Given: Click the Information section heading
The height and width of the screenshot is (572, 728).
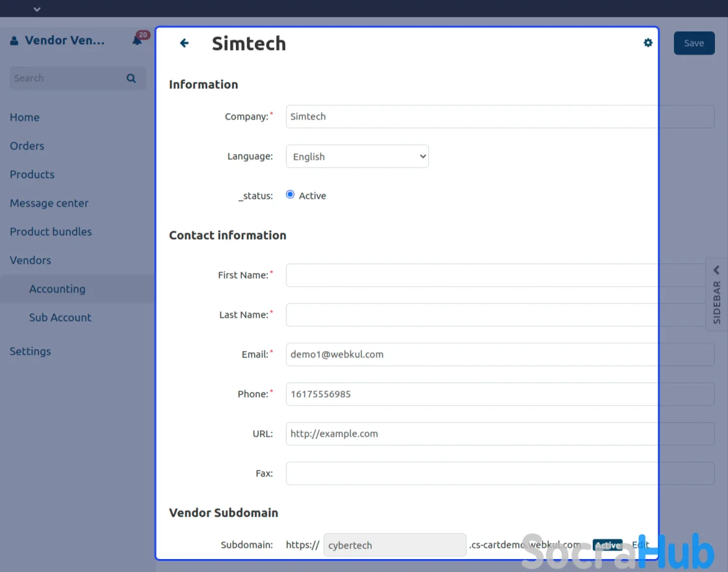Looking at the screenshot, I should coord(203,84).
